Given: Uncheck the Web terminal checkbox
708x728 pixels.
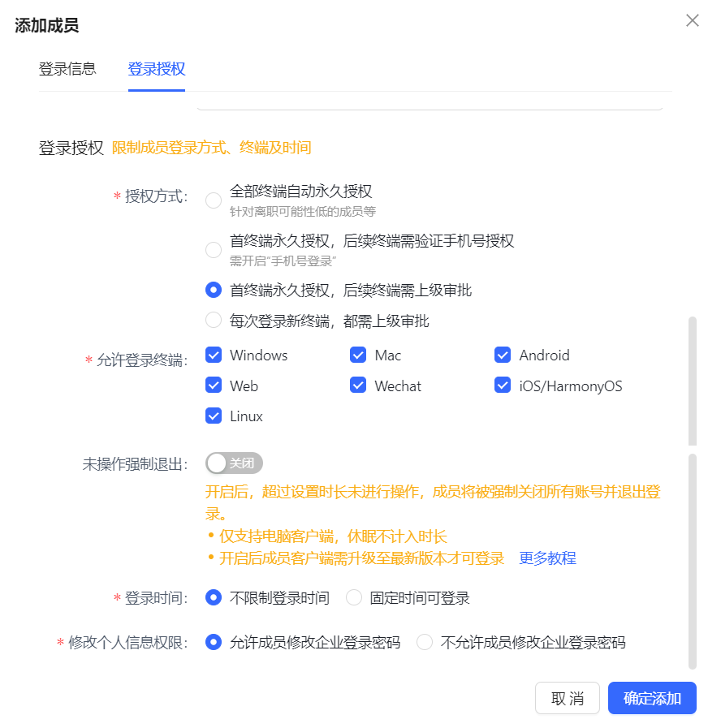Looking at the screenshot, I should click(214, 386).
